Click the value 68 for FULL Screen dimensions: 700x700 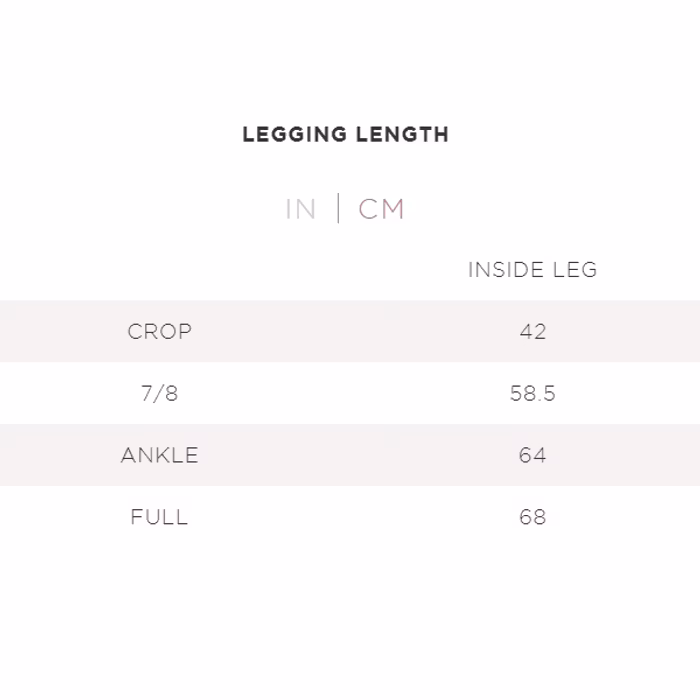click(x=532, y=517)
